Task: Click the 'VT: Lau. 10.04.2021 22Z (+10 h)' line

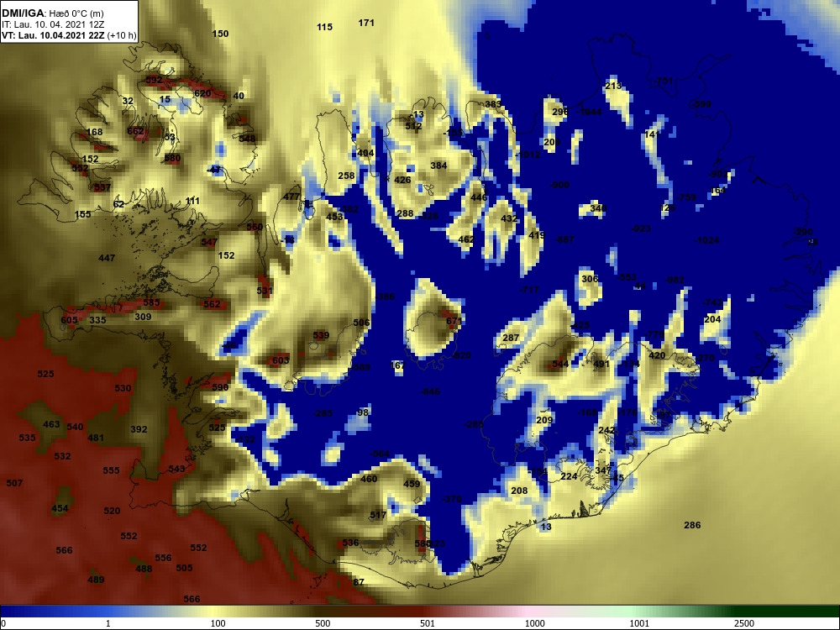Action: [69, 36]
